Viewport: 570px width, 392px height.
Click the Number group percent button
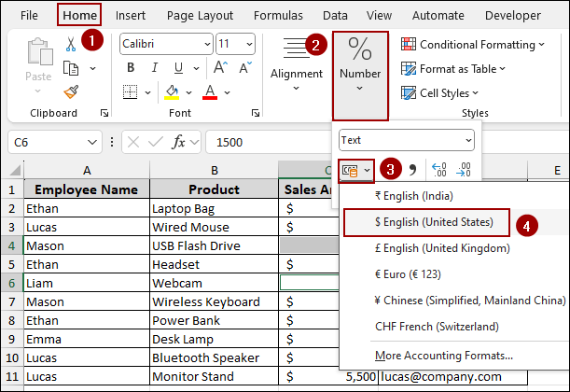tap(360, 76)
